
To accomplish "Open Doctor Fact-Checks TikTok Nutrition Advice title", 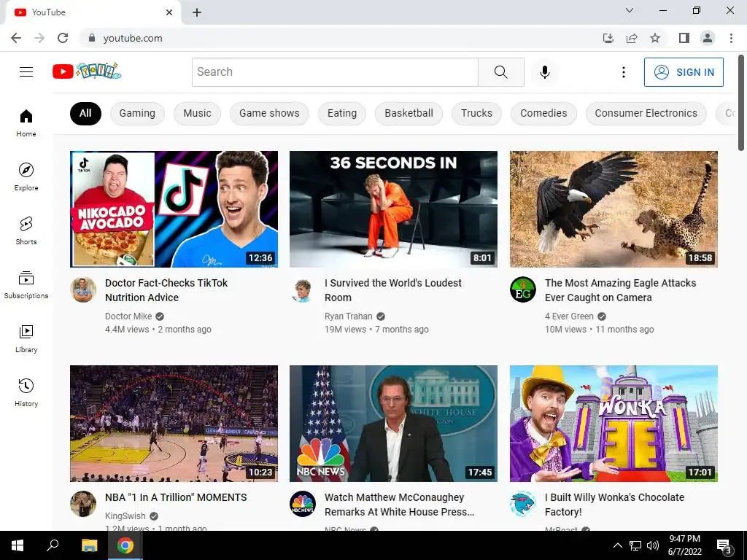I will click(x=166, y=290).
